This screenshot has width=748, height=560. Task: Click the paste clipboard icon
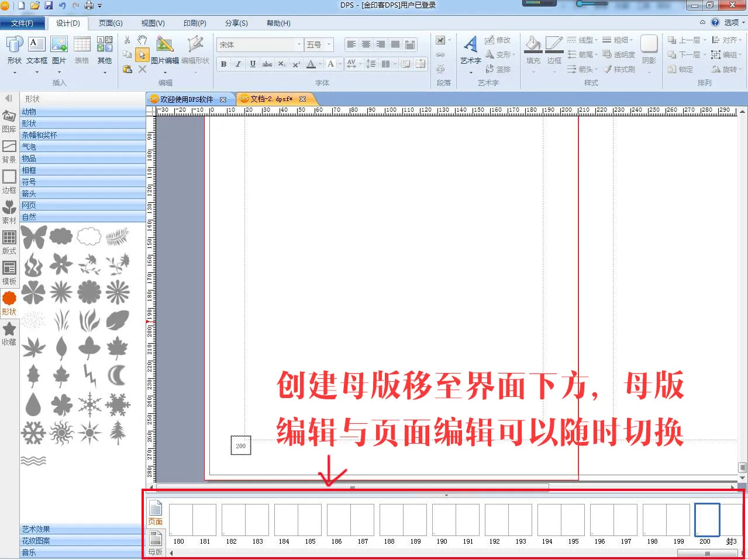pyautogui.click(x=127, y=69)
